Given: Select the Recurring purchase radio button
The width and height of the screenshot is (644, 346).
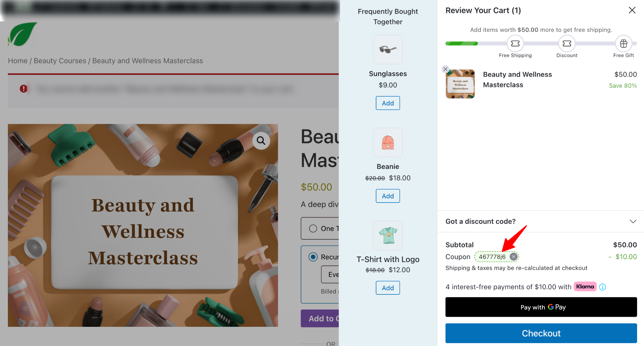Looking at the screenshot, I should coord(313,257).
